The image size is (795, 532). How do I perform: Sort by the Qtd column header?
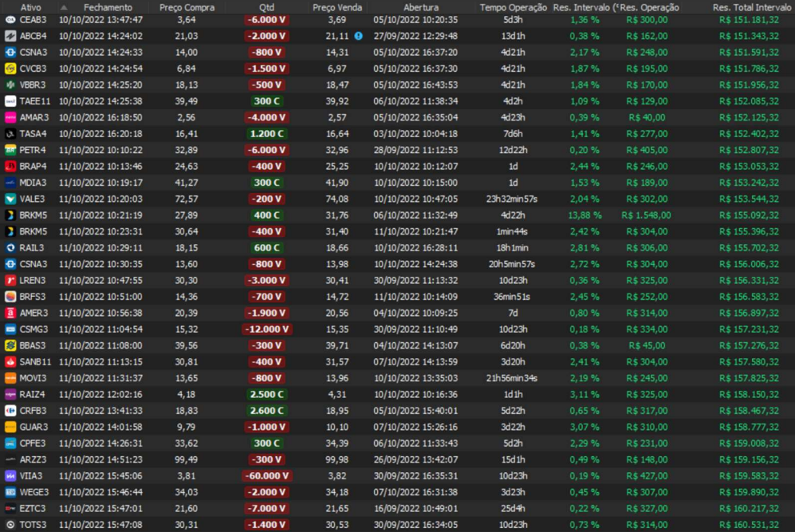[266, 7]
